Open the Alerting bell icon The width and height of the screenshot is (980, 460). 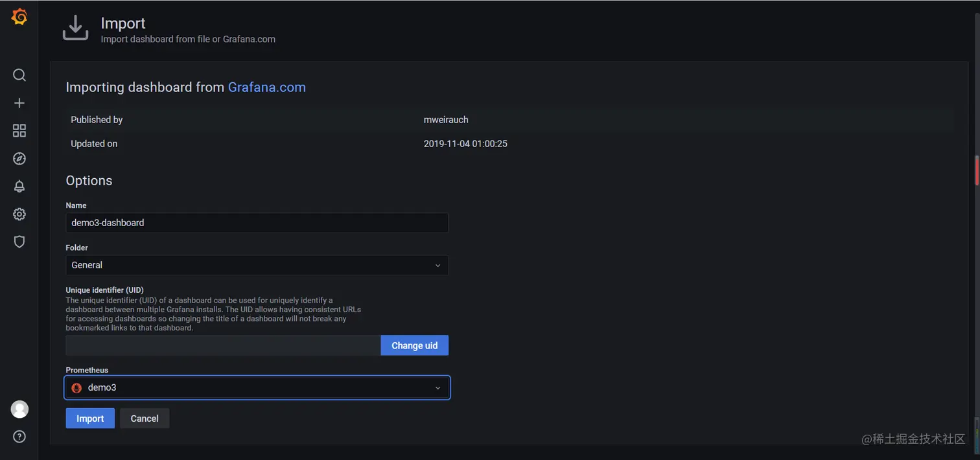pyautogui.click(x=19, y=187)
